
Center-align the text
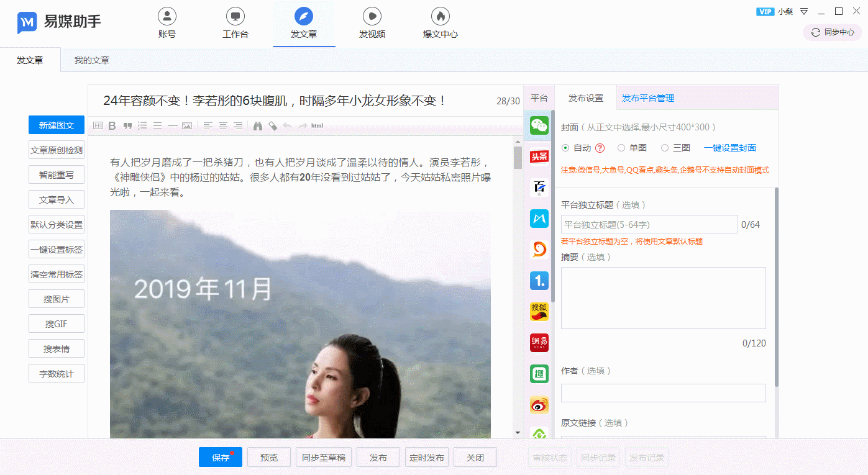tap(223, 125)
